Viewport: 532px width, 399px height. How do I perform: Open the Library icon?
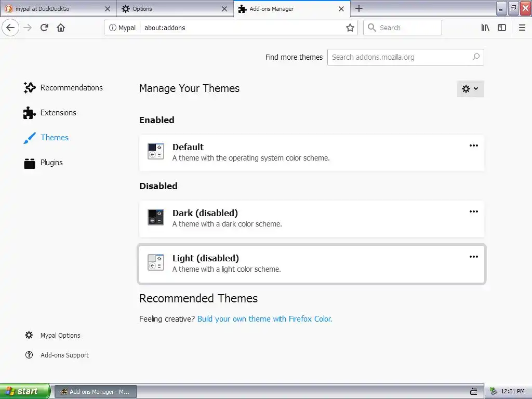tap(485, 28)
